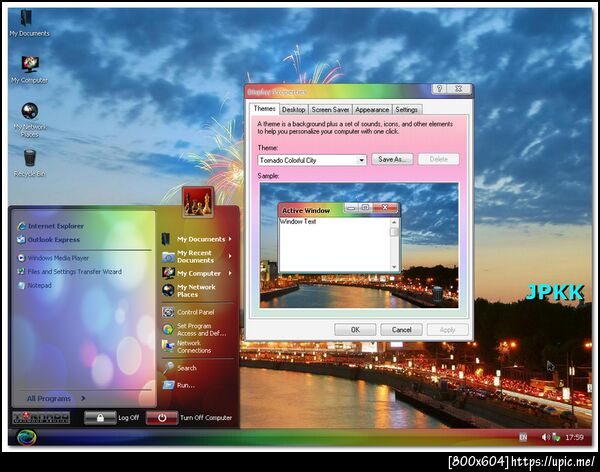This screenshot has width=600, height=472.
Task: Open Control Panel from Start menu
Action: [188, 312]
